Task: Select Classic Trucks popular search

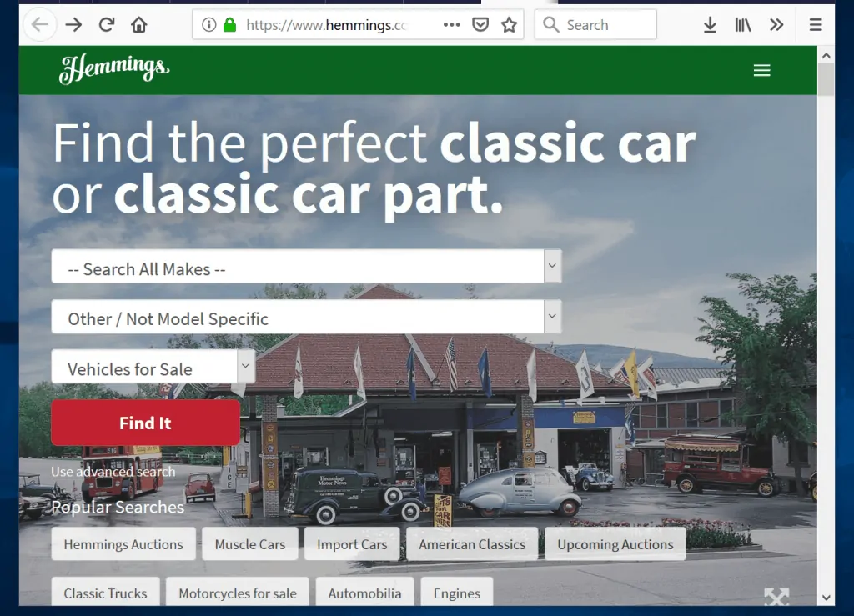Action: click(106, 592)
